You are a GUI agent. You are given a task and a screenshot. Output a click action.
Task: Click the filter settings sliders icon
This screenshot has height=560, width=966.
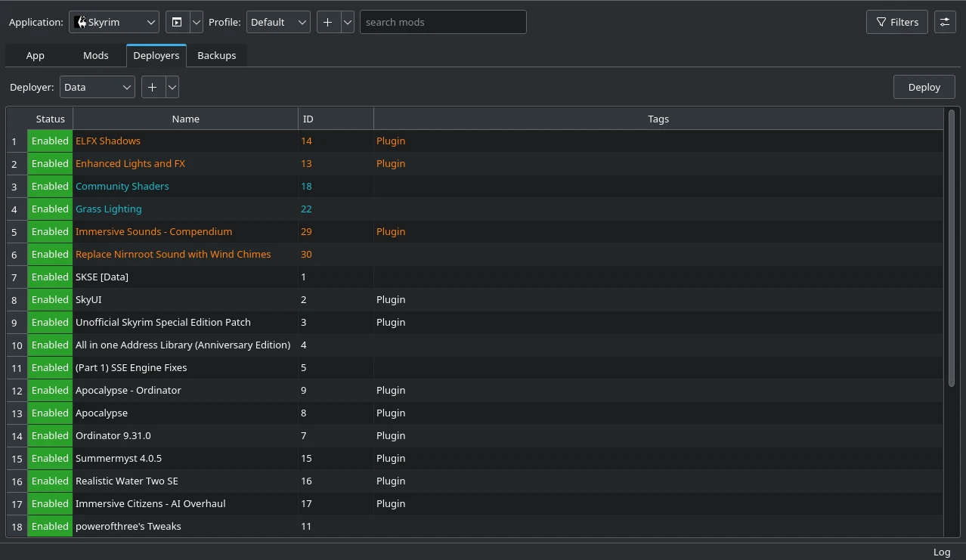coord(945,22)
